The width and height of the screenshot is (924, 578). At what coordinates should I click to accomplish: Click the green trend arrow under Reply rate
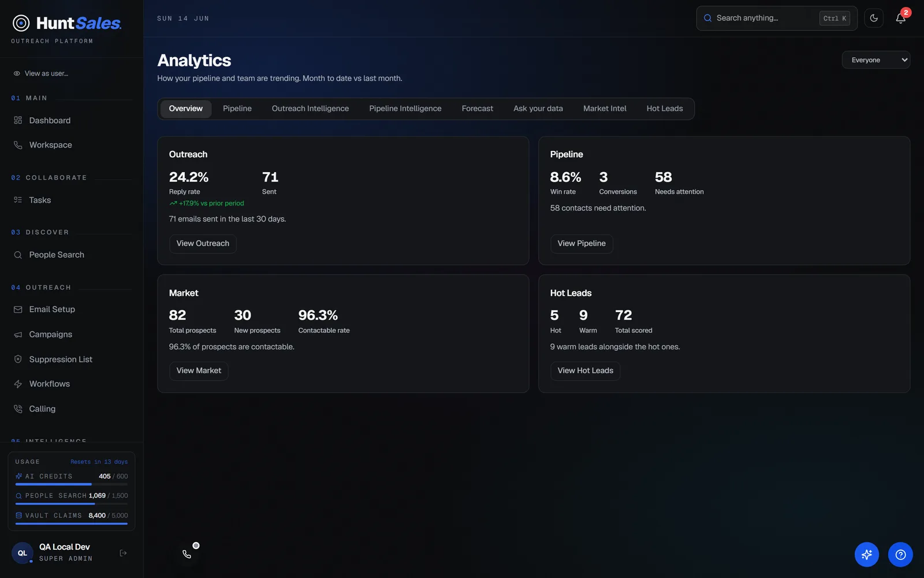(173, 203)
